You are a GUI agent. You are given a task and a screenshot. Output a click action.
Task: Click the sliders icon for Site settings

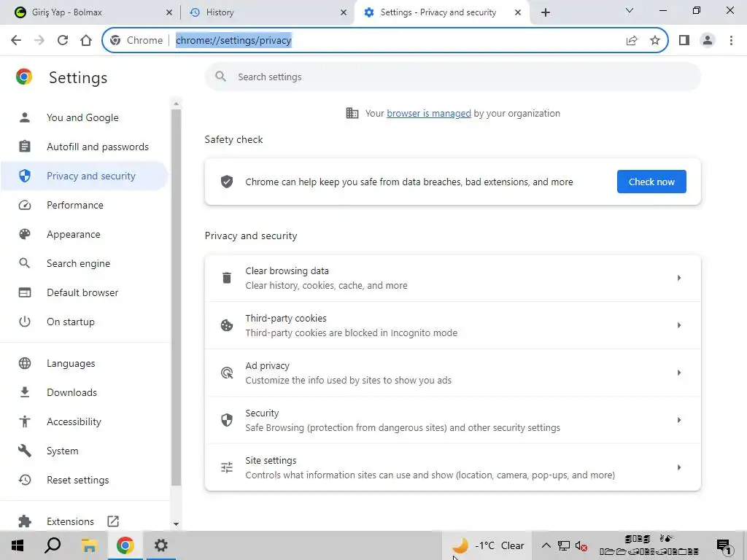[x=227, y=467]
